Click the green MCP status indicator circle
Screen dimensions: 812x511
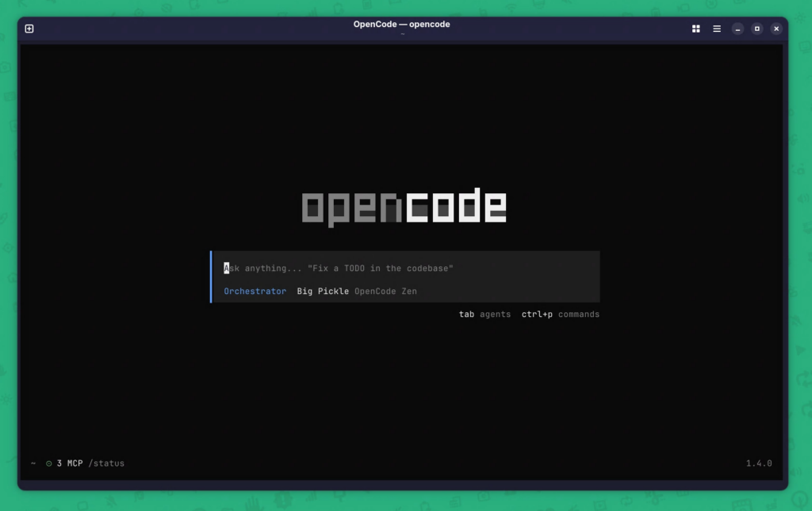(x=49, y=463)
